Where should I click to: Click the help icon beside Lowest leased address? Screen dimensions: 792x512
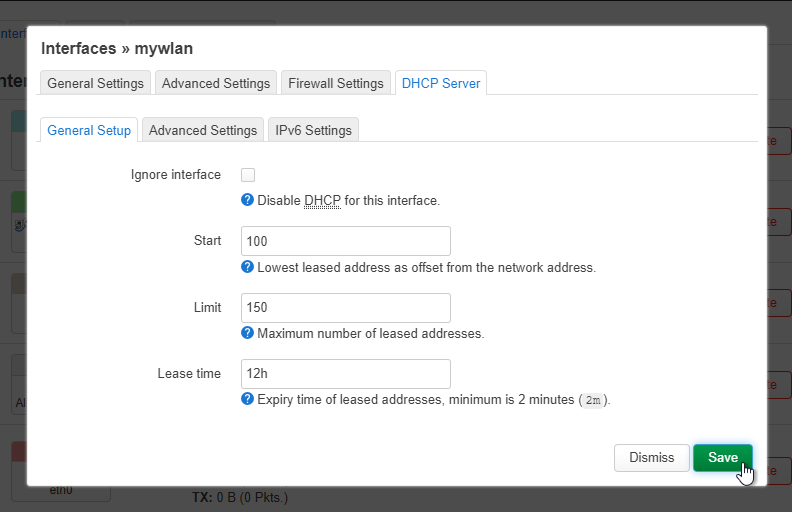point(247,267)
